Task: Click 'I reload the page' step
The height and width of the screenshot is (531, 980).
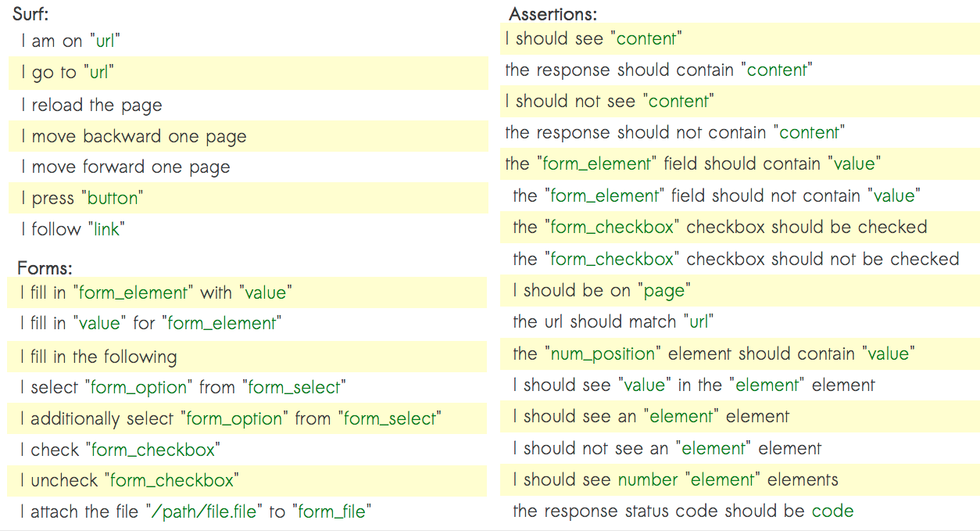Action: pyautogui.click(x=92, y=105)
